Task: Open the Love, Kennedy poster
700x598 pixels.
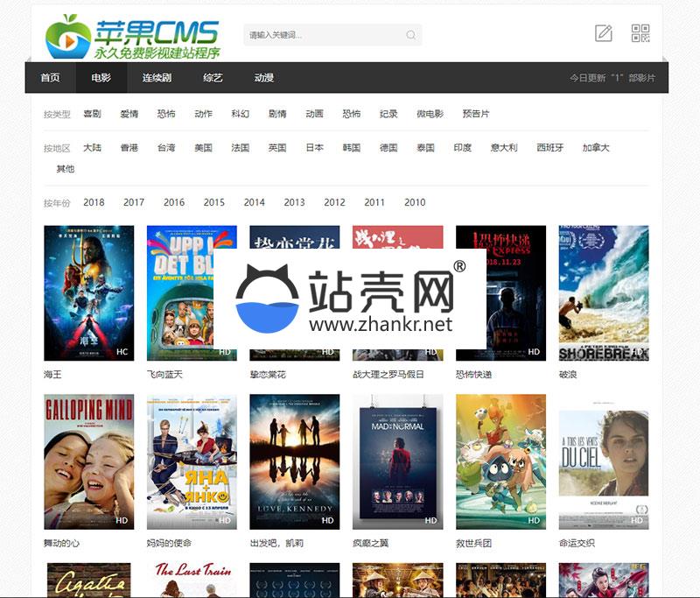Action: pyautogui.click(x=295, y=461)
